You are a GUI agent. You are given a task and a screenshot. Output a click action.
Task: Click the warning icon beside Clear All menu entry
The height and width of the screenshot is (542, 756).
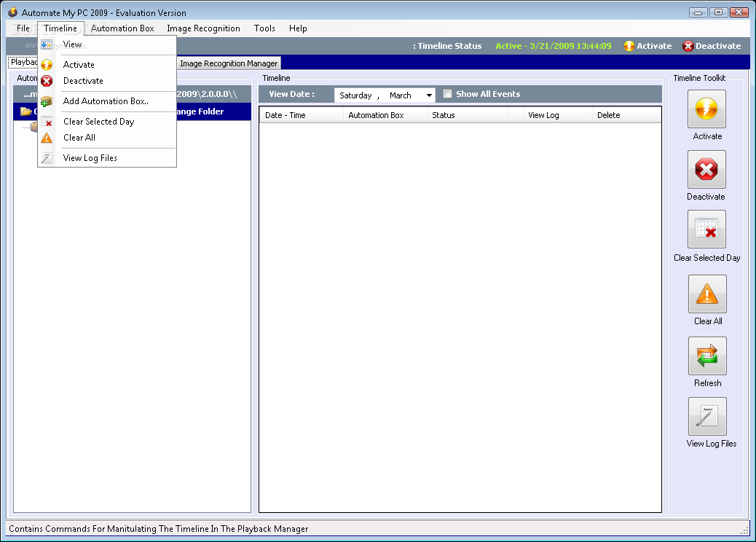(x=47, y=138)
